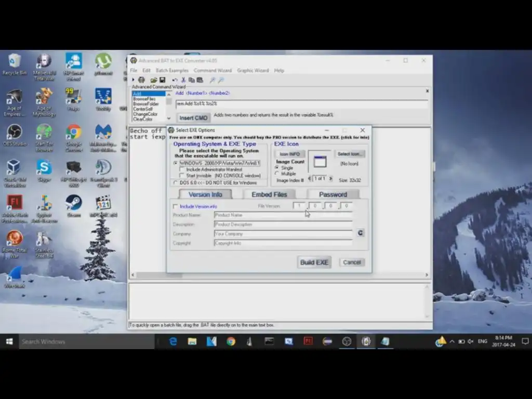This screenshot has height=399, width=532.
Task: Open a batch file via toolbar folder icon
Action: [x=153, y=80]
